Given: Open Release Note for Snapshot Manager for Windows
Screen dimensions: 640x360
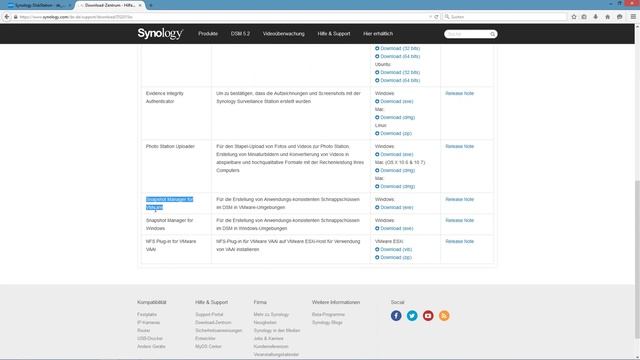Looking at the screenshot, I should (459, 220).
